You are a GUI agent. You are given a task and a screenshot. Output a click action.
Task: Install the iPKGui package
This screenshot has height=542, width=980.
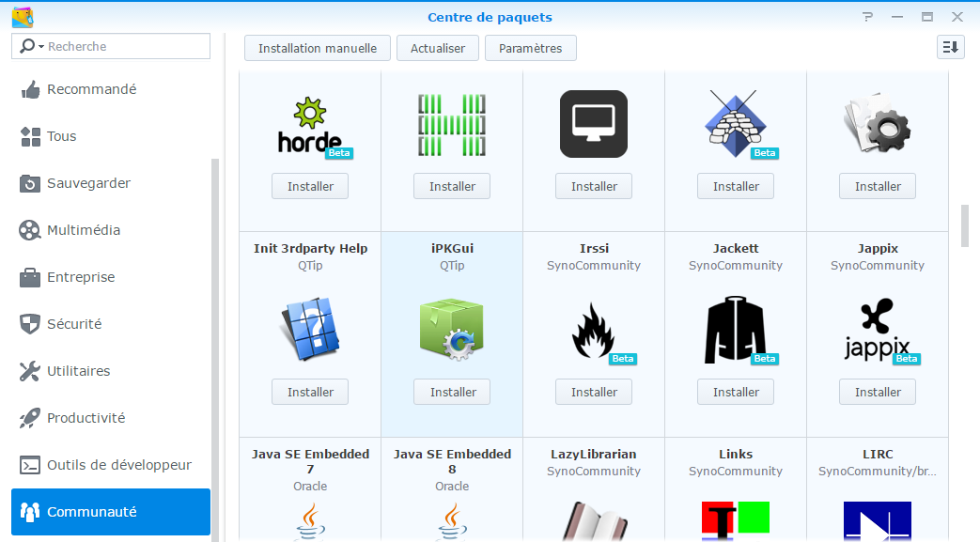(x=452, y=392)
